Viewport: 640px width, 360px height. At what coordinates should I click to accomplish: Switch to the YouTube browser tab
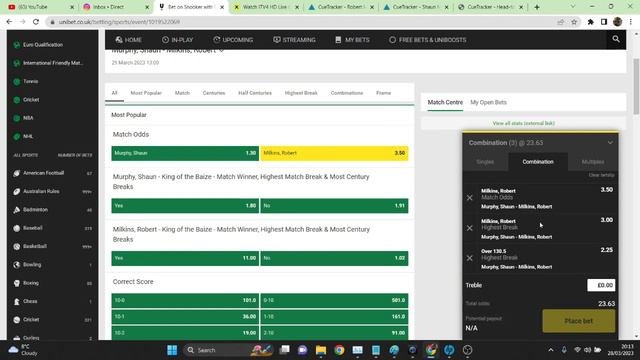tap(41, 7)
